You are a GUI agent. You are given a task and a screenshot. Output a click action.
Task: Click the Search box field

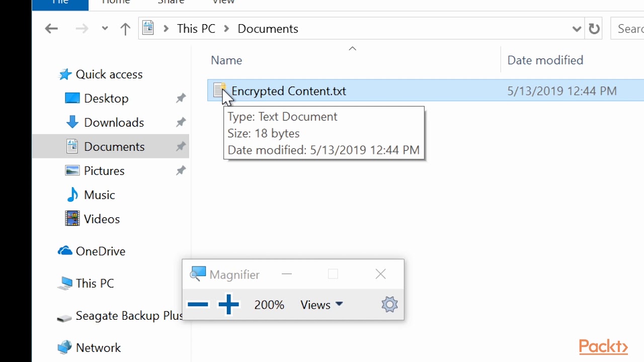(629, 29)
